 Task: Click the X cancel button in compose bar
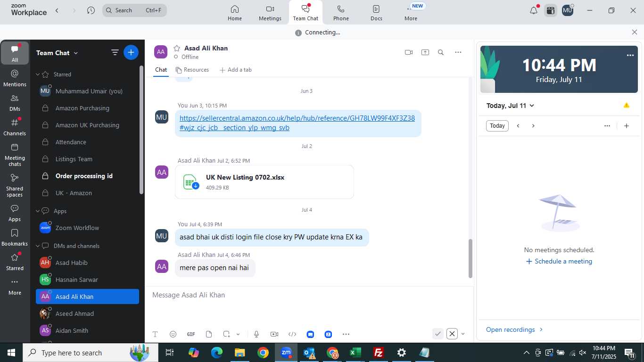coord(452,334)
